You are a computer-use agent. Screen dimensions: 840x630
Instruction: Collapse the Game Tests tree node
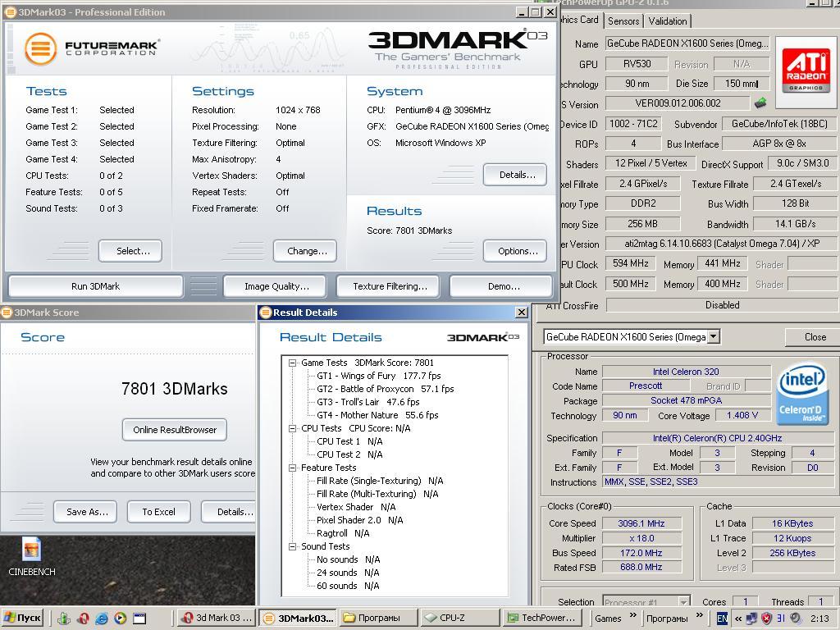coord(293,363)
